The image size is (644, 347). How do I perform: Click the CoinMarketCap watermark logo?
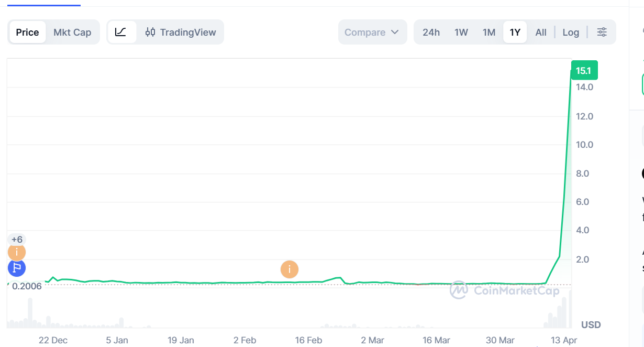[x=459, y=289]
